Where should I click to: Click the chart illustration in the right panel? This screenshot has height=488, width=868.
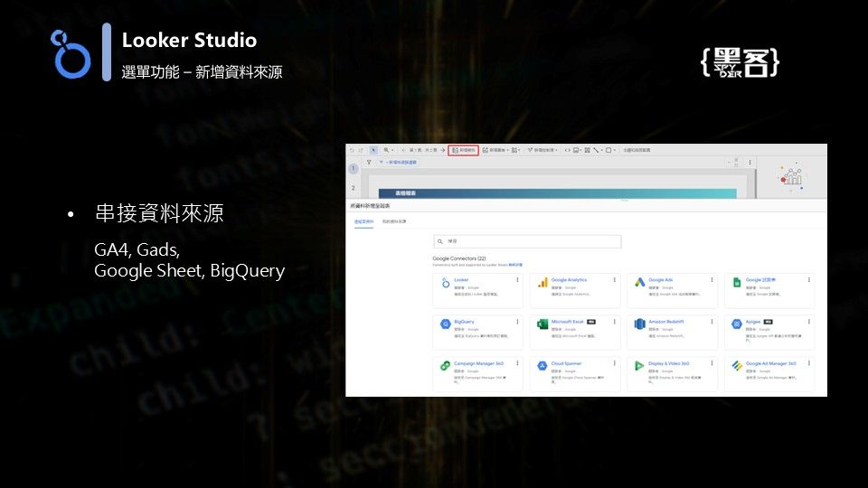pos(792,176)
